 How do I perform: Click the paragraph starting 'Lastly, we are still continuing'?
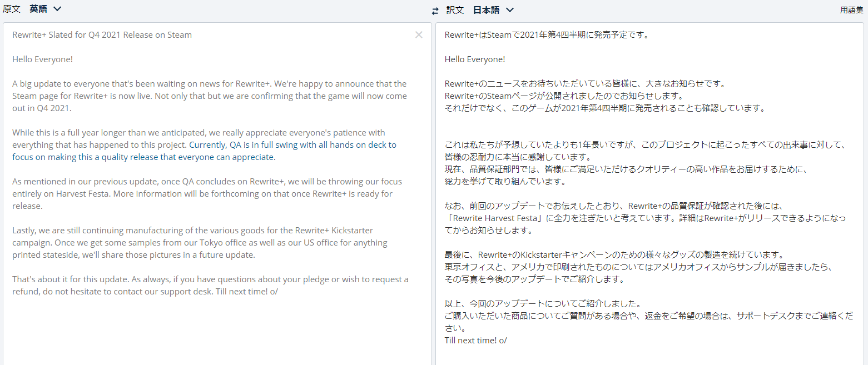[x=200, y=243]
